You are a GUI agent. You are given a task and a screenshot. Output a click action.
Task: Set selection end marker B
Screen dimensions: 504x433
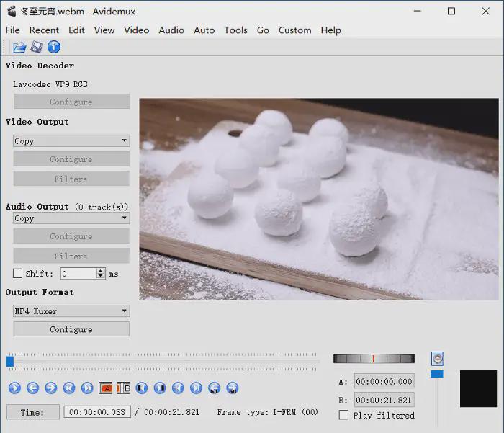click(123, 388)
